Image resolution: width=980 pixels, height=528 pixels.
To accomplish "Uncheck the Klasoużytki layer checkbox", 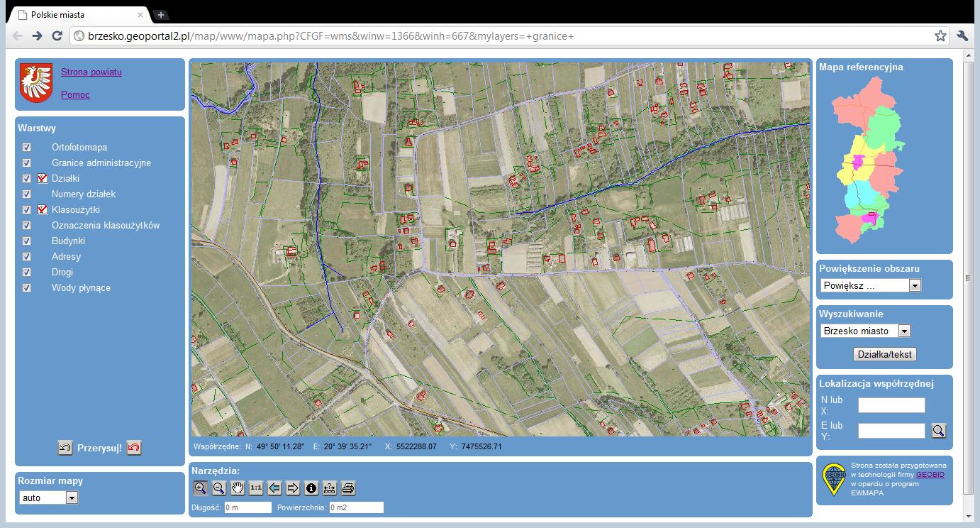I will (27, 210).
